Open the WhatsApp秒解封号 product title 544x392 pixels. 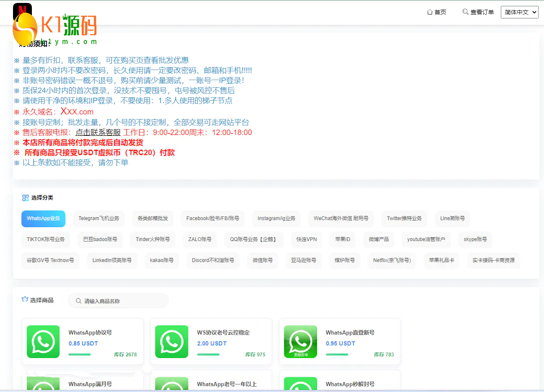pos(350,384)
